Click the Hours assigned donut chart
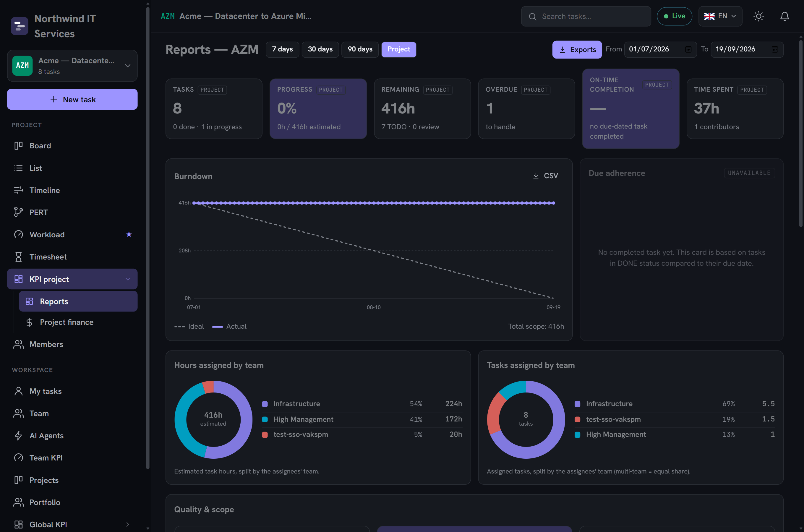The image size is (804, 532). click(x=213, y=420)
